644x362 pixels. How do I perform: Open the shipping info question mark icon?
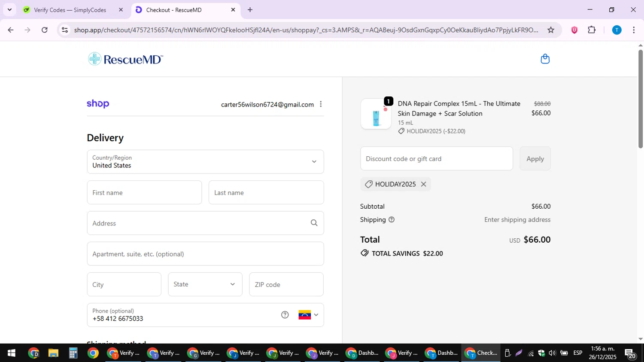(x=392, y=219)
